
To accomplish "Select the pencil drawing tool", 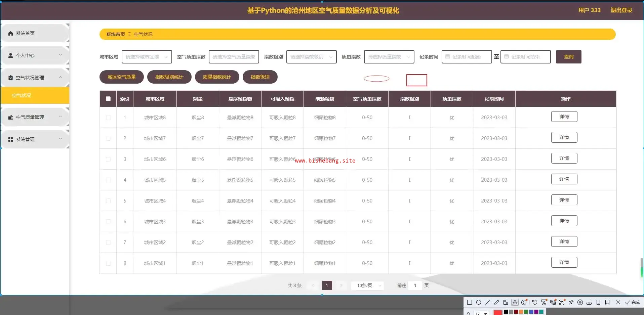I will [x=497, y=302].
